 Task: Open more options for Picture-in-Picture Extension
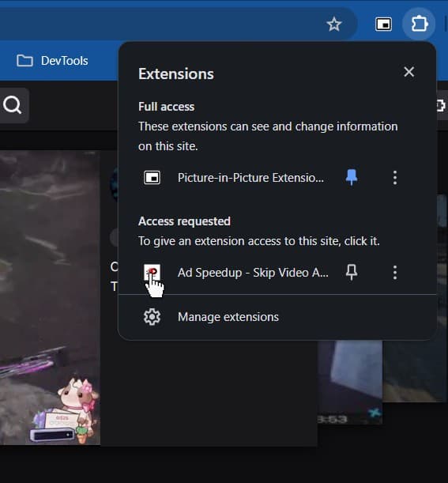(x=395, y=178)
